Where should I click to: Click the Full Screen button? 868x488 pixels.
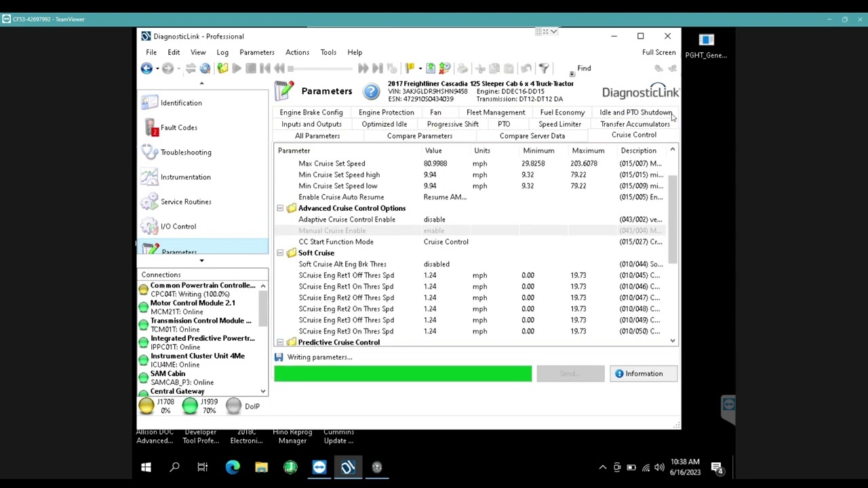click(658, 52)
